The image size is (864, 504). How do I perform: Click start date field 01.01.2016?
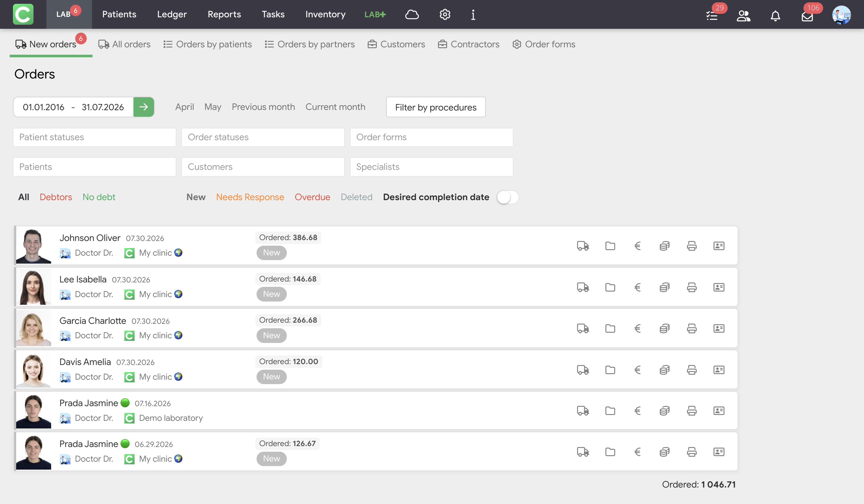(x=43, y=107)
